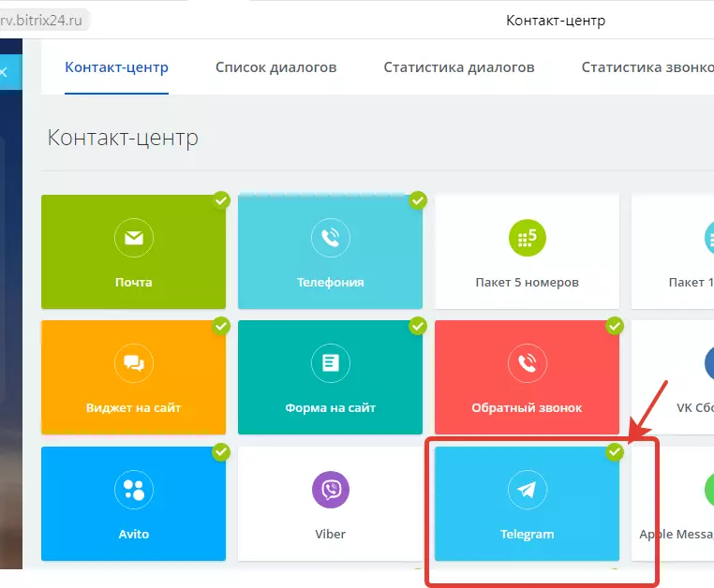This screenshot has width=714, height=588.
Task: Click the Обратный звонок label
Action: click(527, 408)
